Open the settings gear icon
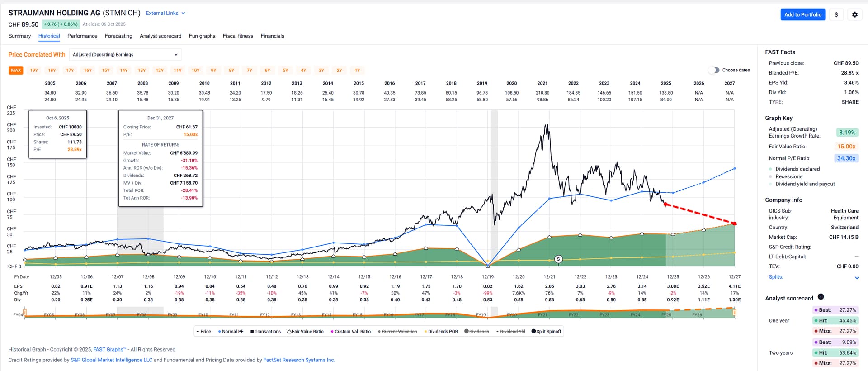868x371 pixels. [854, 14]
